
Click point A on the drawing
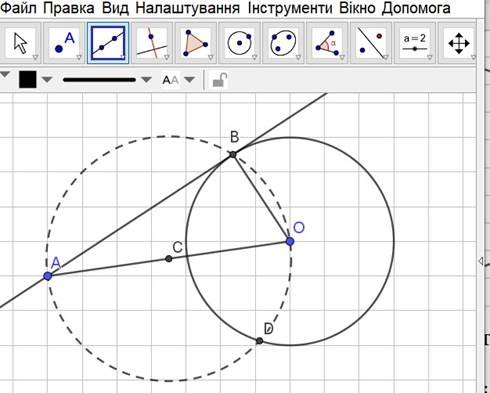(x=48, y=276)
